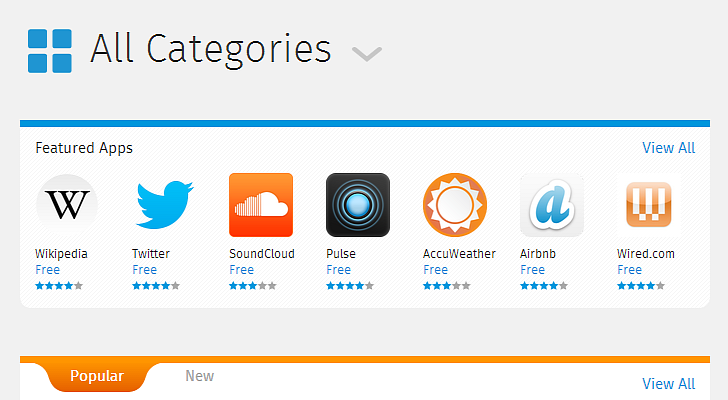Image resolution: width=728 pixels, height=400 pixels.
Task: Click the Wired.com app name text
Action: [x=646, y=254]
